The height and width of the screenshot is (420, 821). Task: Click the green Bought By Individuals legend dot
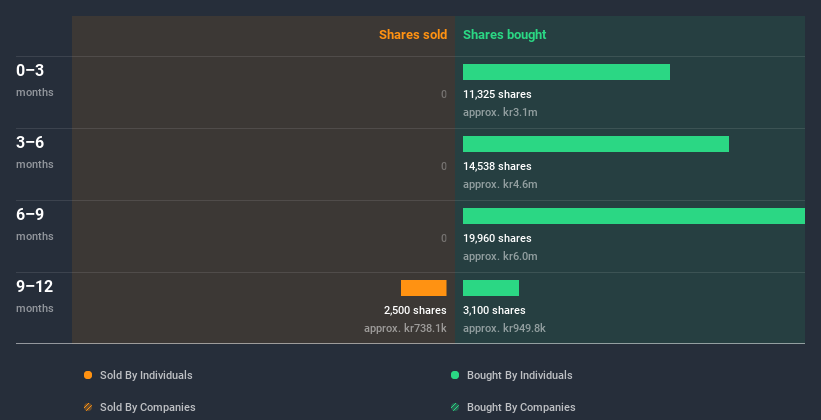click(x=455, y=375)
